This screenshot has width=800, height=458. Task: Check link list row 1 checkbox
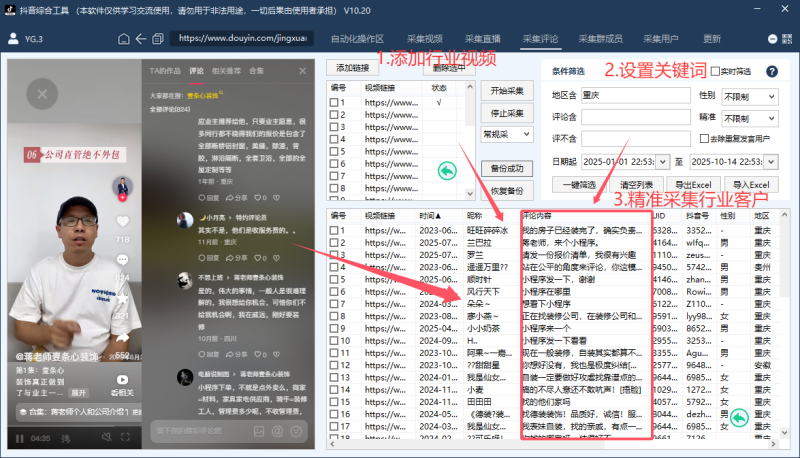point(334,103)
